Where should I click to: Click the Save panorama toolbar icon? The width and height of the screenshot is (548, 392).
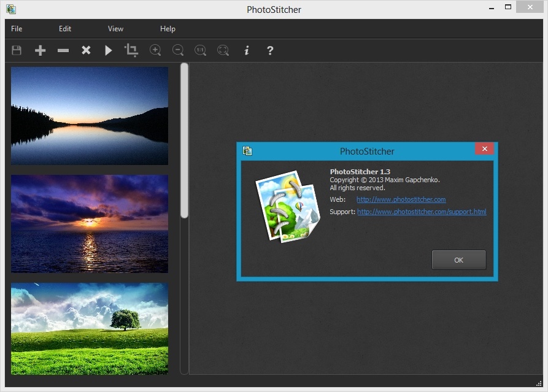pyautogui.click(x=17, y=50)
